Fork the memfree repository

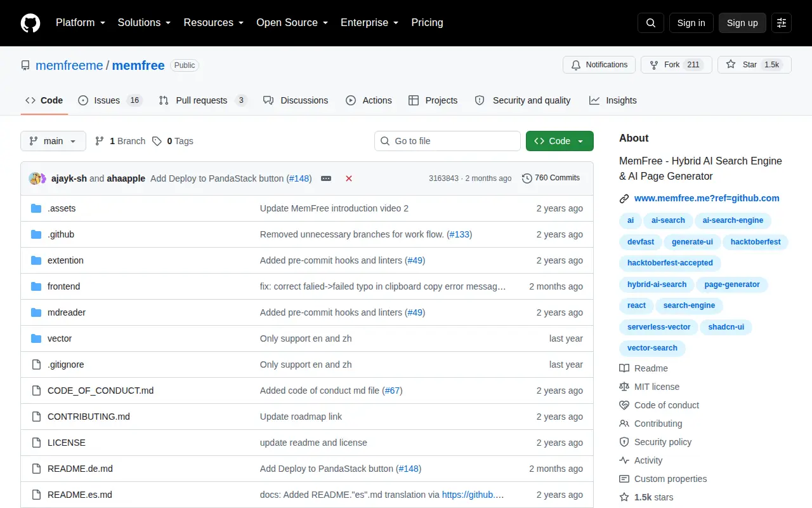[676, 65]
